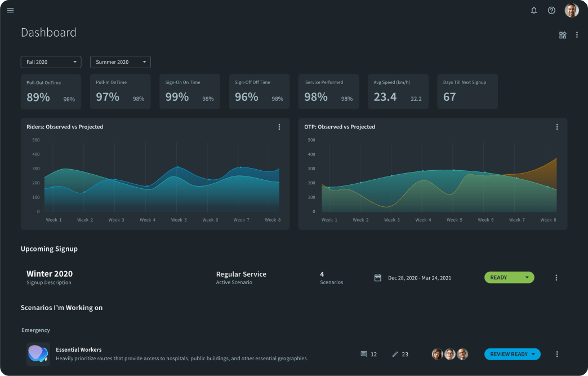Screen dimensions: 588x376
Task: Open Riders Observed vs Projected chart menu
Action: [279, 127]
